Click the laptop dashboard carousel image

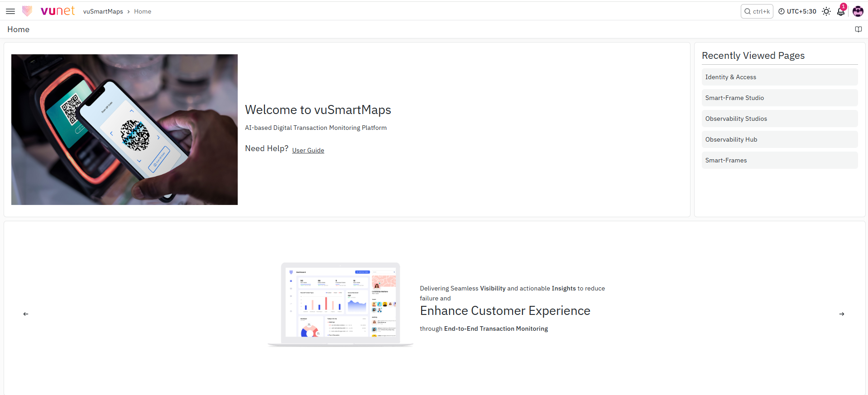click(x=340, y=305)
